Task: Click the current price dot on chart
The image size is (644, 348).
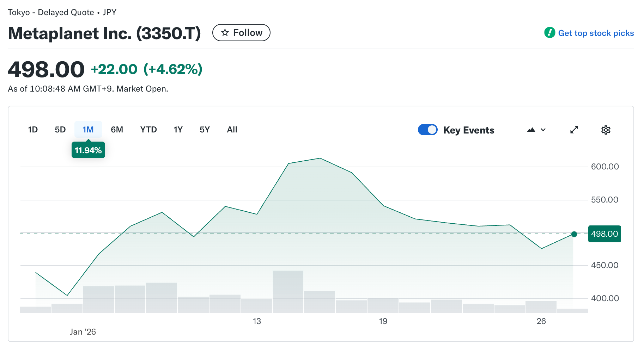Action: click(574, 234)
